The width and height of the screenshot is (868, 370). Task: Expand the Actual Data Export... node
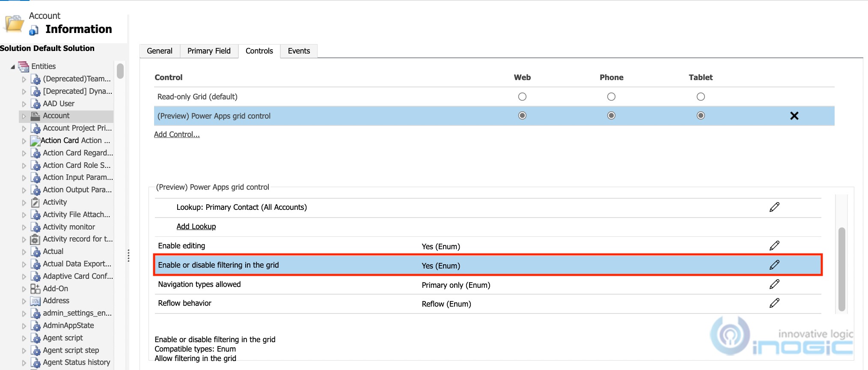pos(24,264)
